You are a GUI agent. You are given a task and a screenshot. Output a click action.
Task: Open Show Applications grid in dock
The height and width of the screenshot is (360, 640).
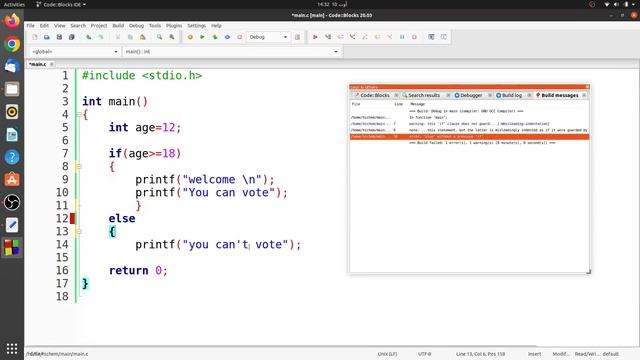tap(12, 349)
